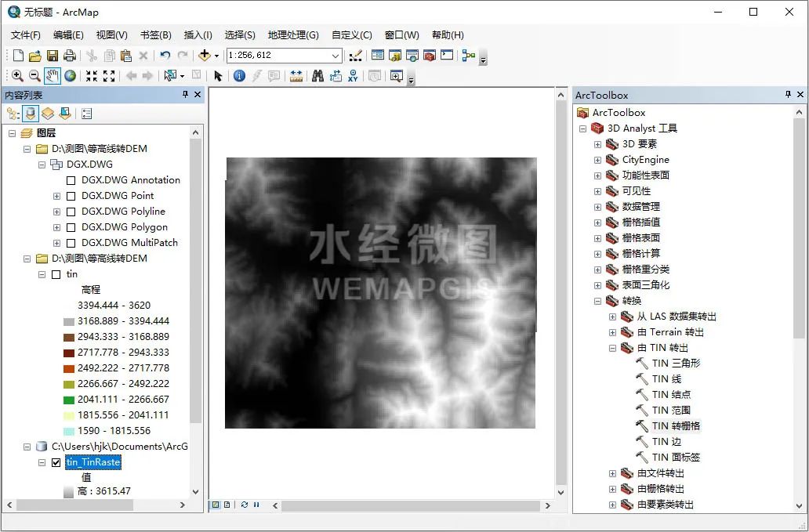
Task: Print the map
Action: click(69, 55)
